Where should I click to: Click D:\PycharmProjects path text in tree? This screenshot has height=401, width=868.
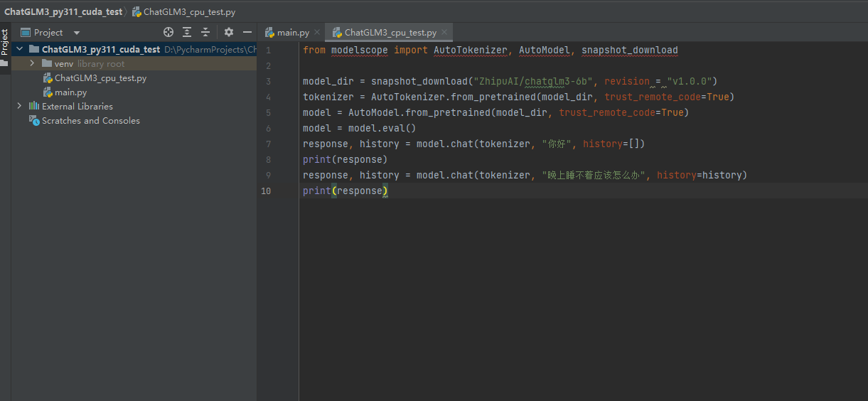click(210, 49)
